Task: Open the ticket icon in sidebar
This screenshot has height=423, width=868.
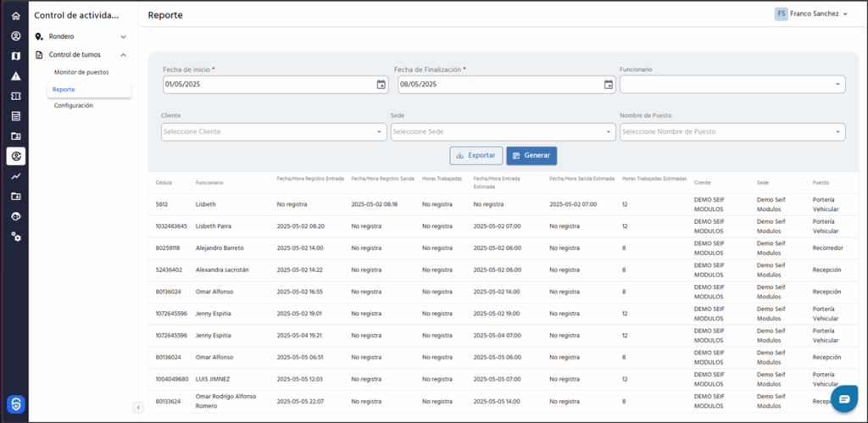Action: 15,96
